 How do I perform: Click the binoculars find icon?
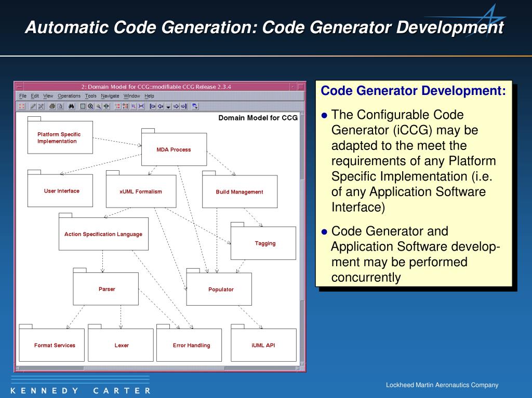click(71, 106)
